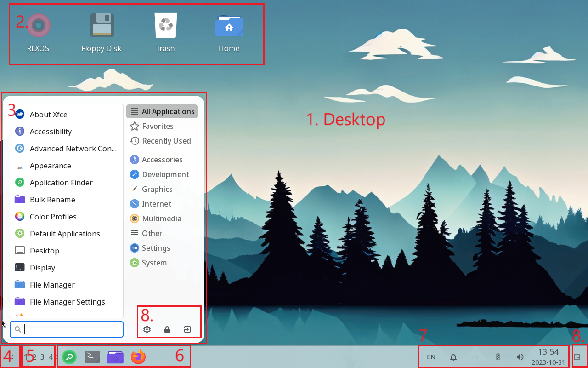Open the Trash icon on the desktop
The height and width of the screenshot is (368, 588).
[x=165, y=27]
